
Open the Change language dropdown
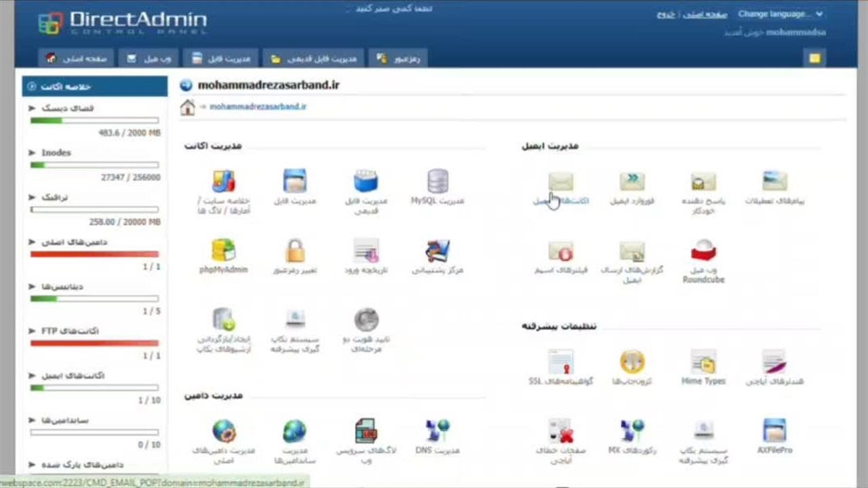(x=780, y=14)
